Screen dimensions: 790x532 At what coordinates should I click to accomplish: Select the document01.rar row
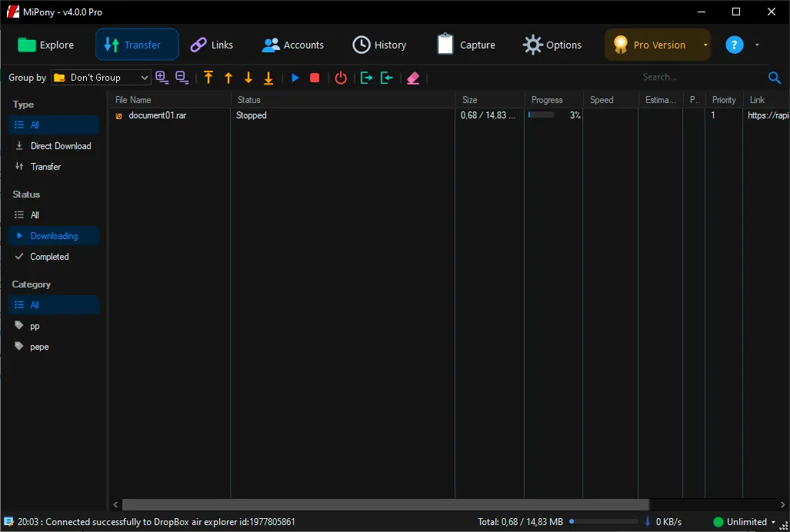449,115
